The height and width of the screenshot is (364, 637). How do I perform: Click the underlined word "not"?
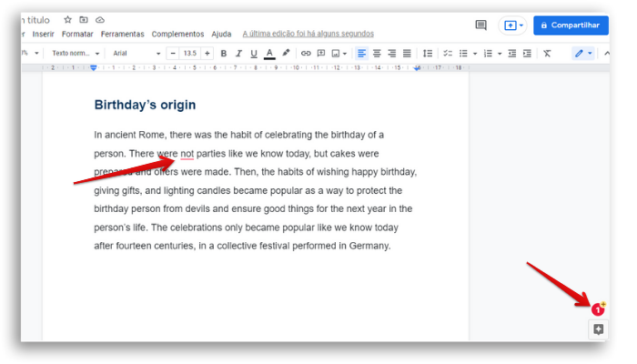[187, 154]
